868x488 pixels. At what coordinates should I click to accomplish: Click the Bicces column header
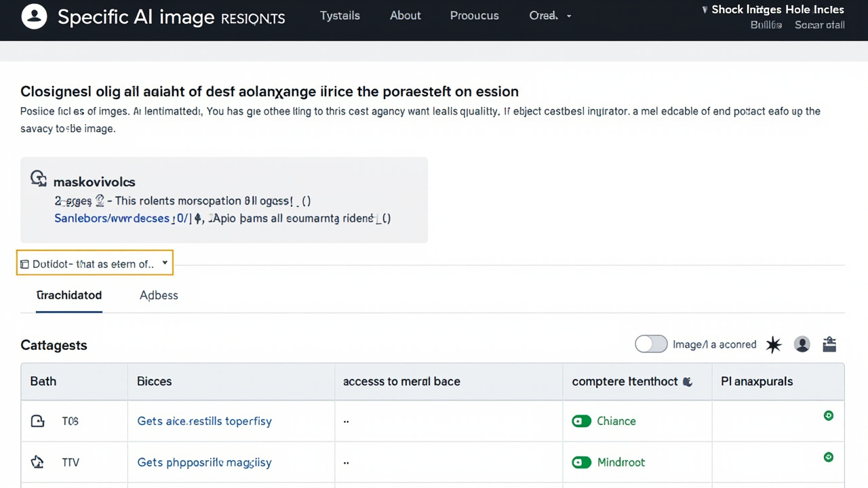tap(155, 381)
